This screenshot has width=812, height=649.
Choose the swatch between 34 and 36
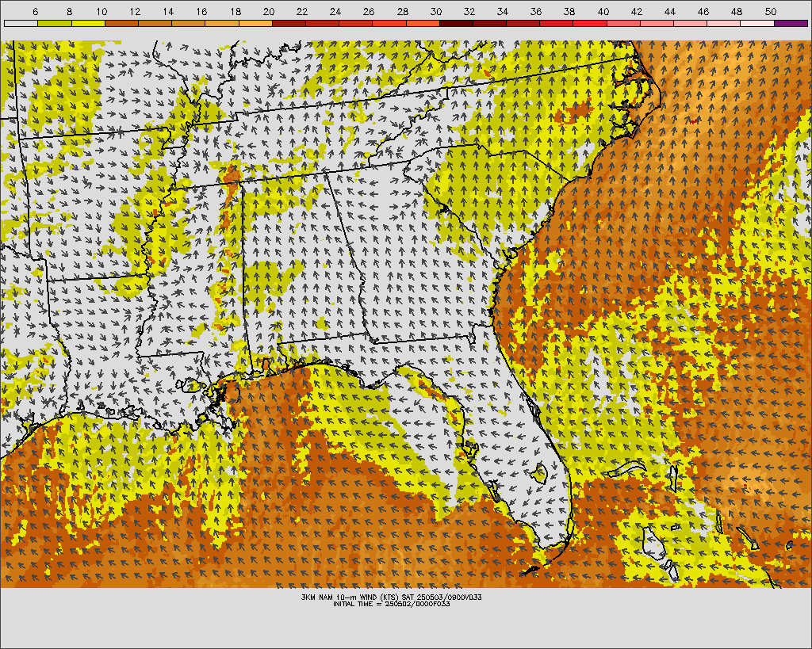523,23
